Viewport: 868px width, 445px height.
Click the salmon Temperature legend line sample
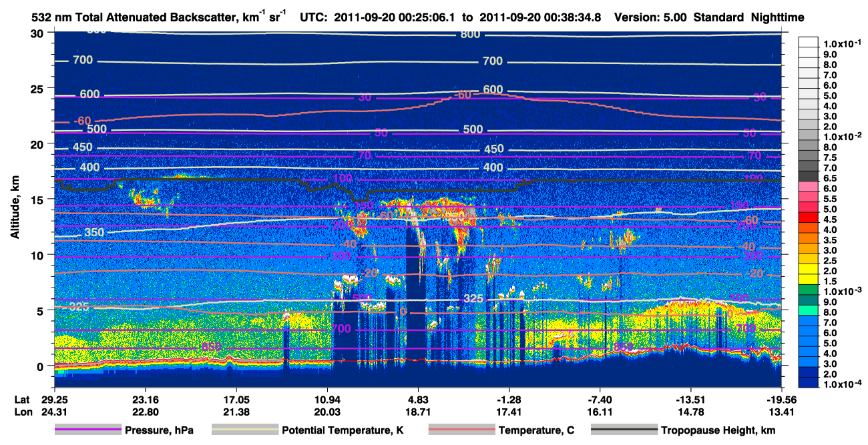[461, 430]
